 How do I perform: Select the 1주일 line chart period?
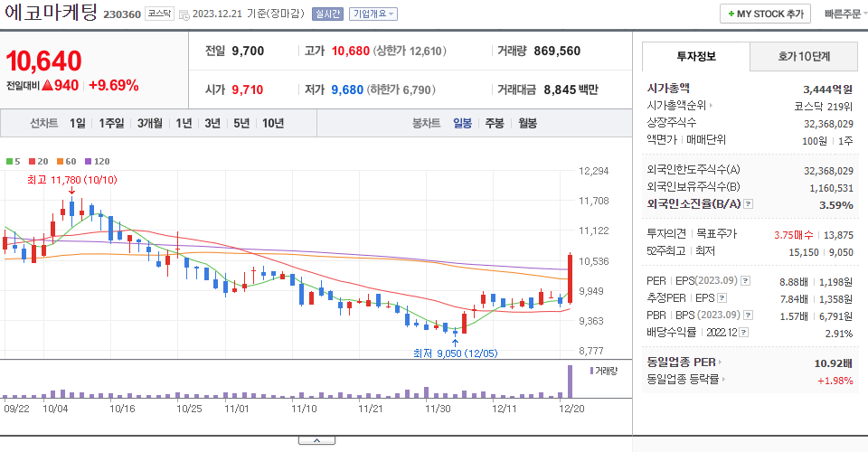point(111,123)
